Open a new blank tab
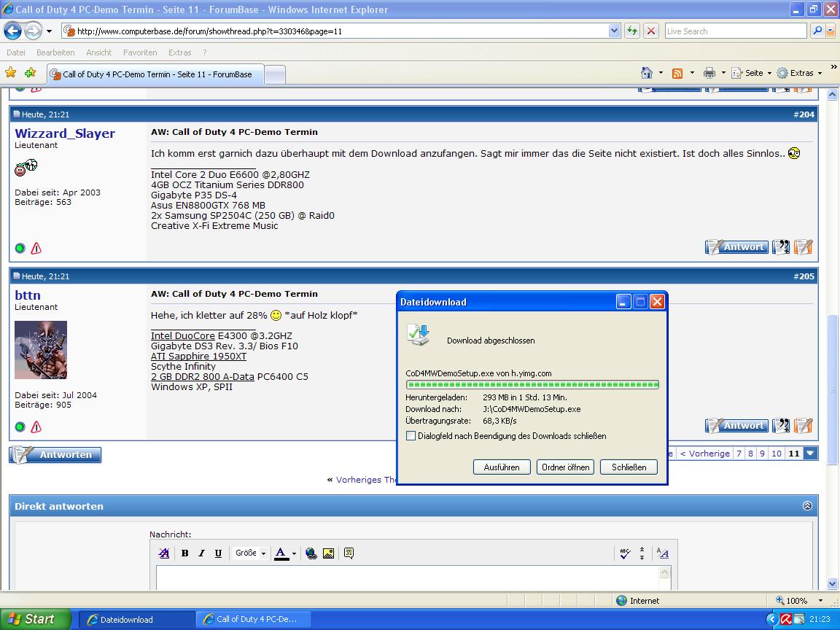Screen dimensions: 840x630 tap(275, 75)
